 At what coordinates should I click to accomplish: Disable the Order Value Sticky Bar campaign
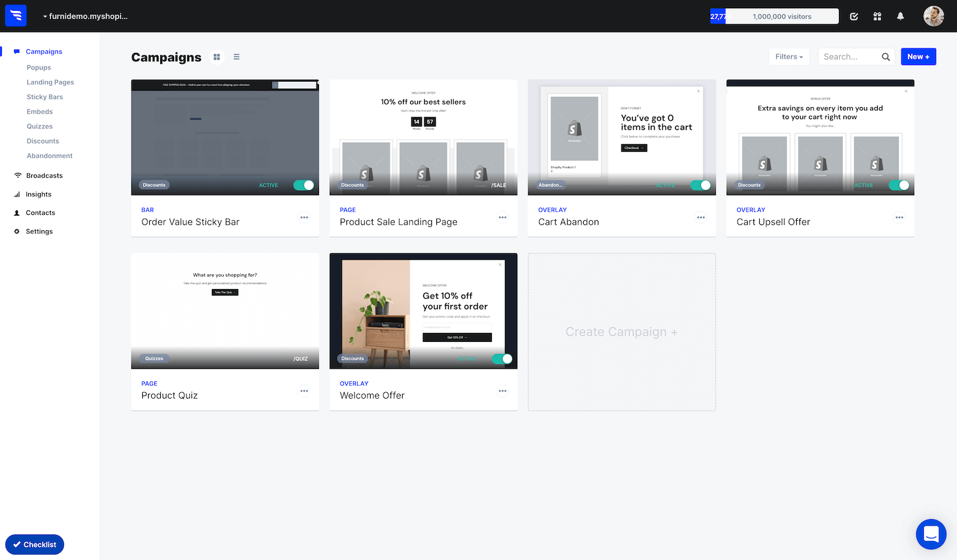(x=304, y=185)
